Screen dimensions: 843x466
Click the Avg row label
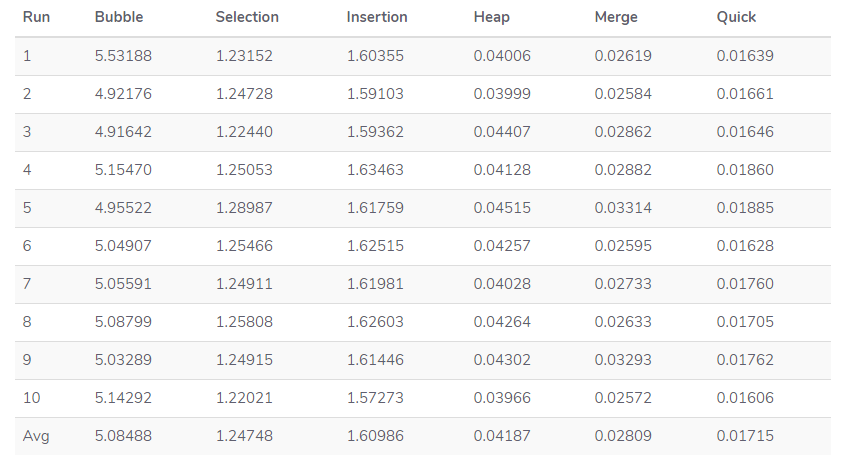[35, 436]
